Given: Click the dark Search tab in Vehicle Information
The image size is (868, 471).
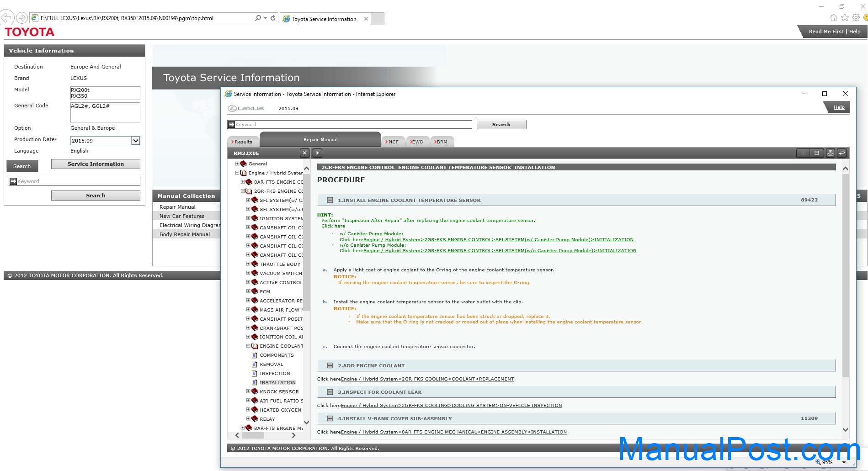Looking at the screenshot, I should 22,166.
